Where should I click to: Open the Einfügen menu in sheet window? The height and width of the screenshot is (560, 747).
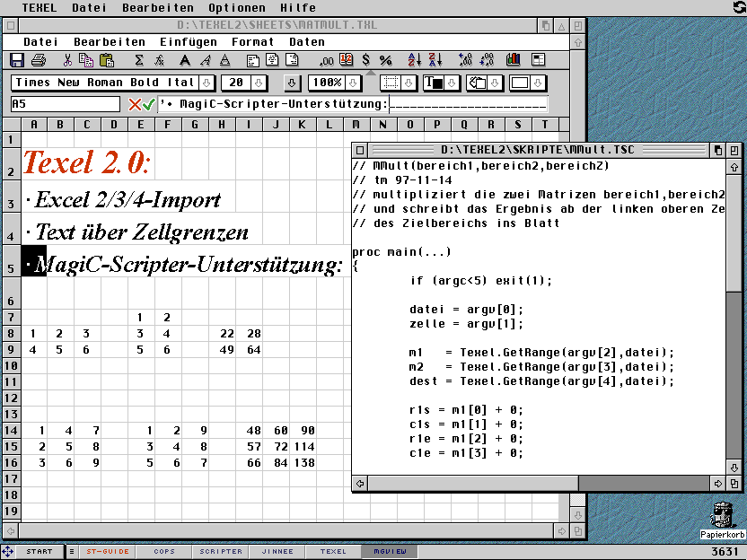tap(189, 42)
